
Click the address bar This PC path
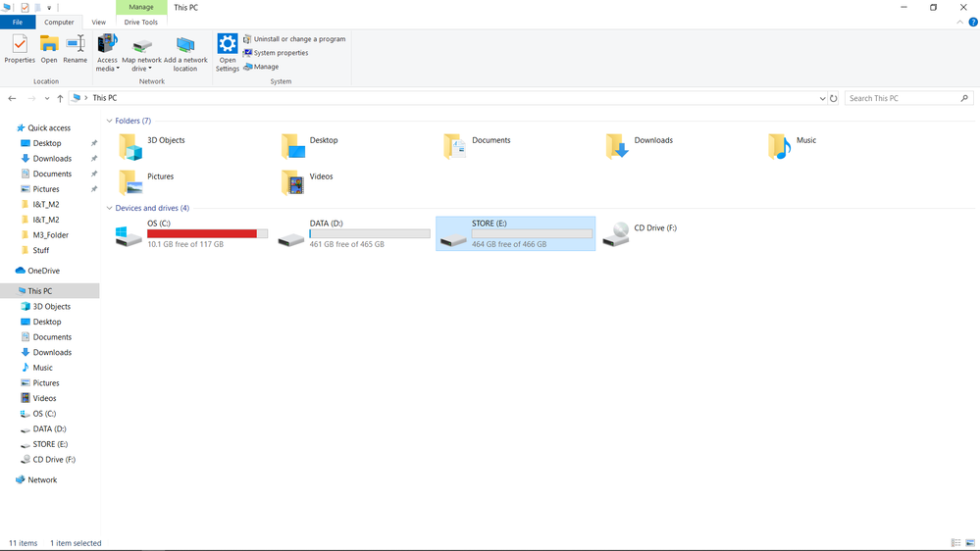click(x=104, y=98)
